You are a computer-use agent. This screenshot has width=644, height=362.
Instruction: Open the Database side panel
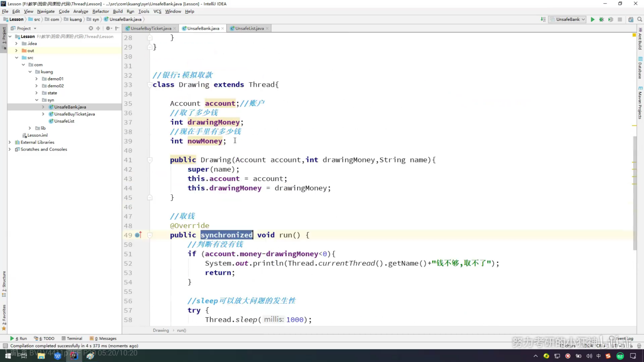point(640,68)
